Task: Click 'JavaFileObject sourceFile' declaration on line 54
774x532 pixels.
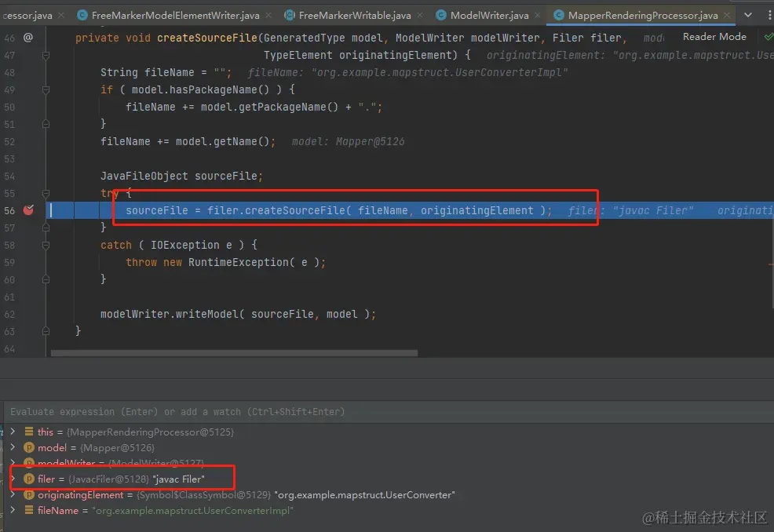Action: tap(181, 176)
